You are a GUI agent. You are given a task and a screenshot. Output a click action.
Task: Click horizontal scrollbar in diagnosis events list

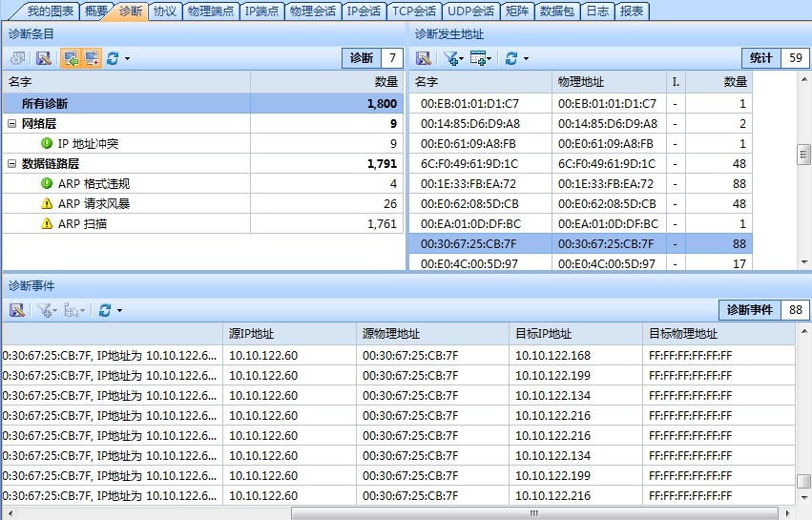tap(532, 512)
